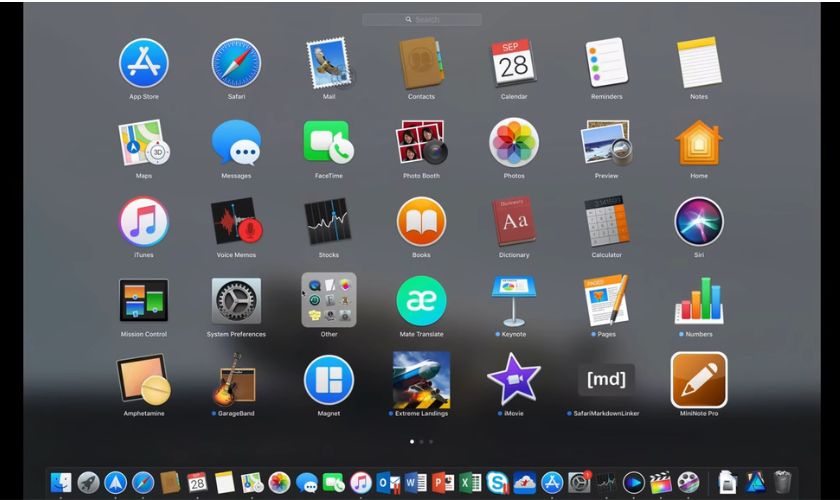The image size is (840, 500).
Task: Open Contacts from the Launchpad grid
Action: [422, 63]
